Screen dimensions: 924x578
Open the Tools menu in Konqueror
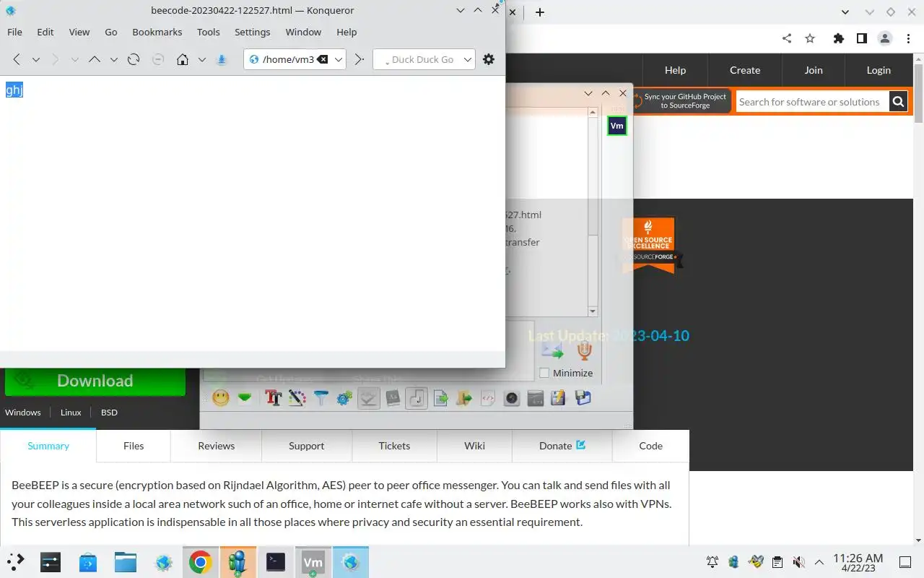tap(209, 32)
